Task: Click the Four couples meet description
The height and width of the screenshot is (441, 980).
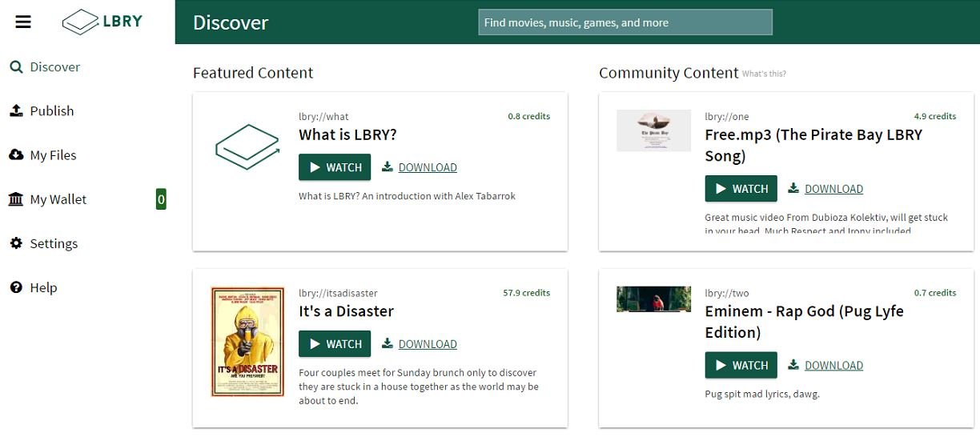Action: coord(419,387)
